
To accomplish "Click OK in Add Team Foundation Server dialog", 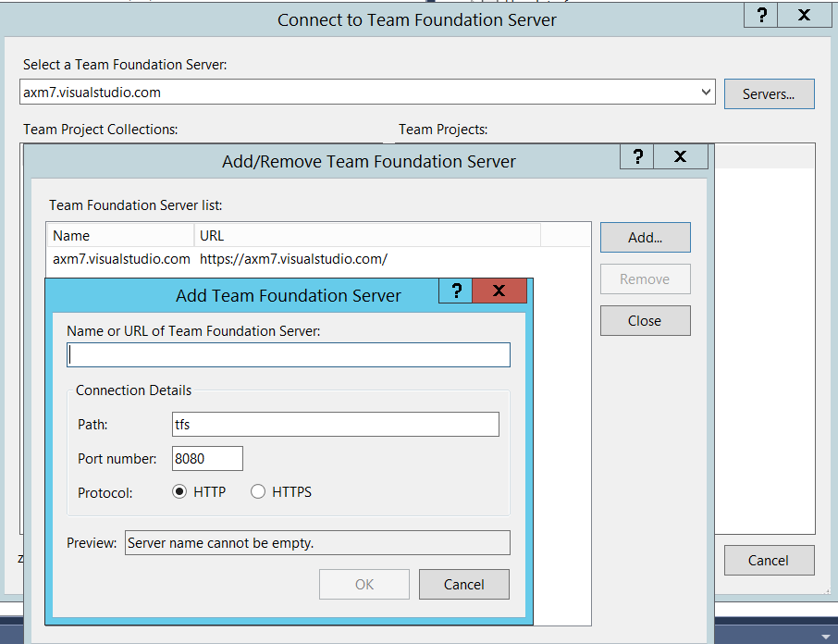I will [364, 584].
